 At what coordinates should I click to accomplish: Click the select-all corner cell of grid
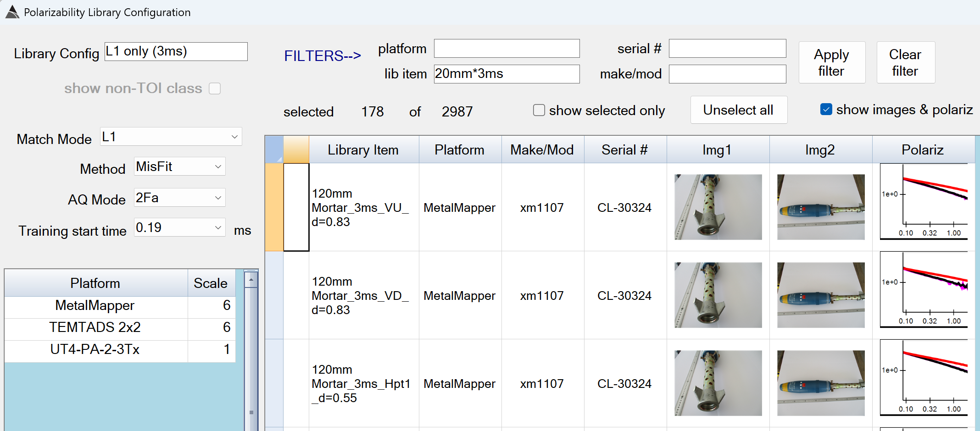[x=274, y=149]
